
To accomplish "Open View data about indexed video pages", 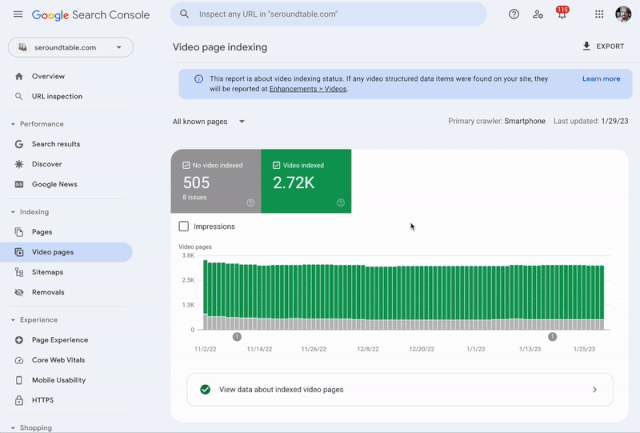I will tap(400, 390).
